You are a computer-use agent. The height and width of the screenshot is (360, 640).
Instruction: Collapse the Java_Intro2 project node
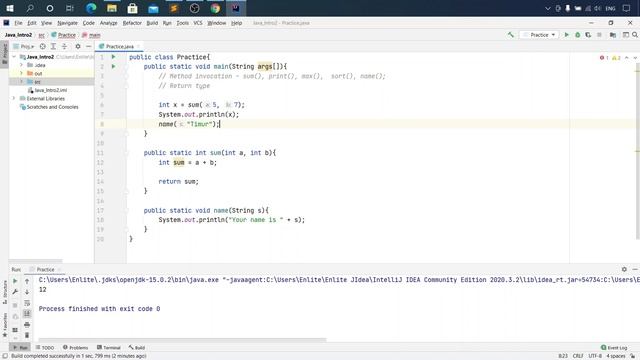14,57
